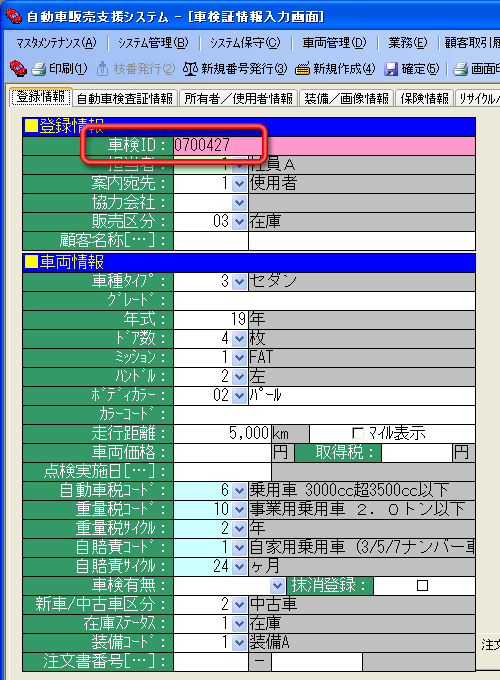Switch to the リサイクル tab
This screenshot has width=500, height=680.
click(477, 98)
